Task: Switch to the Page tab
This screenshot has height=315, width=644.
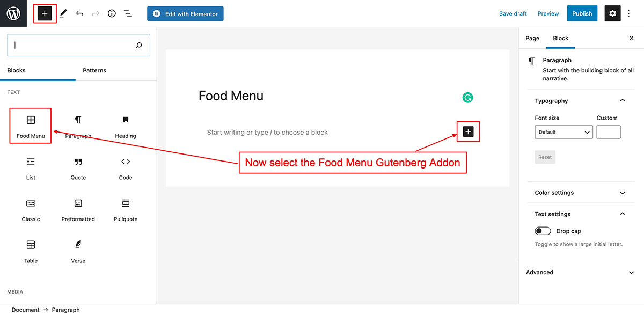Action: tap(532, 38)
